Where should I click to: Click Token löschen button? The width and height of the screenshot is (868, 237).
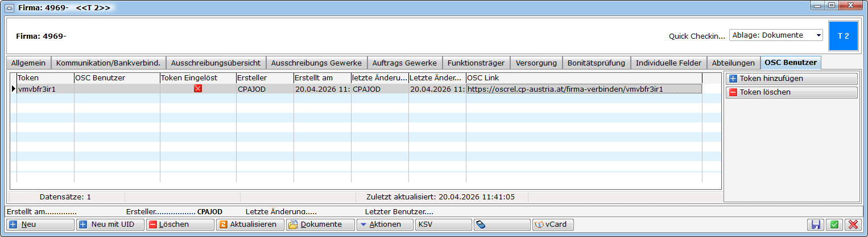(x=792, y=92)
